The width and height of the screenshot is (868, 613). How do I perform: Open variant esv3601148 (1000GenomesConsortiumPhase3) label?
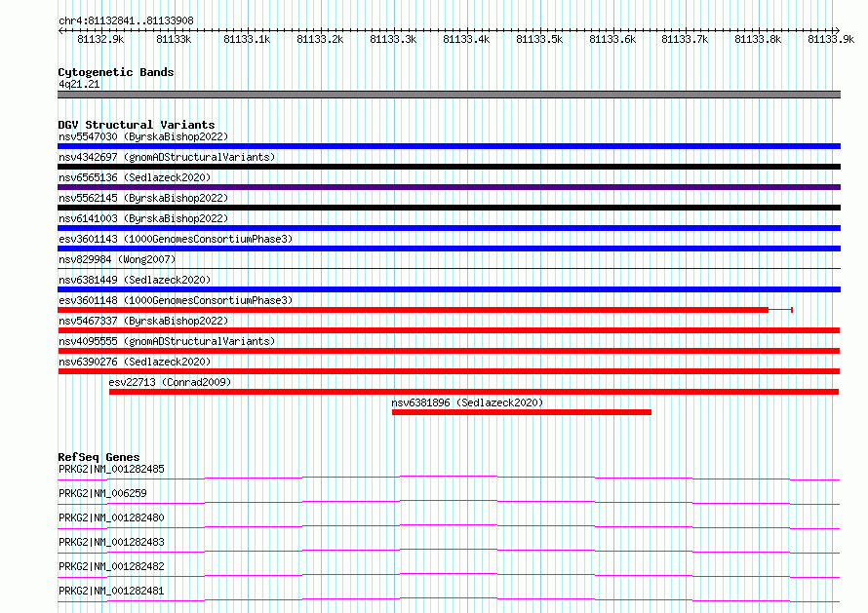tap(176, 300)
